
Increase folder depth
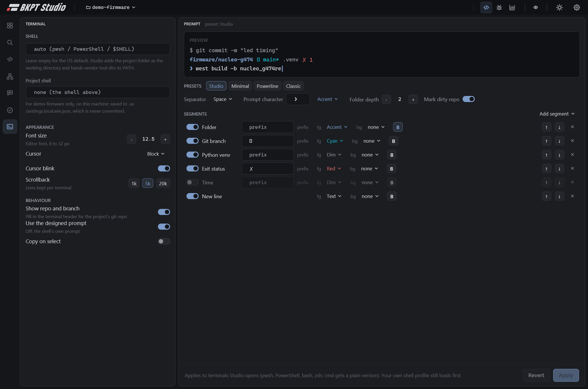(x=413, y=99)
